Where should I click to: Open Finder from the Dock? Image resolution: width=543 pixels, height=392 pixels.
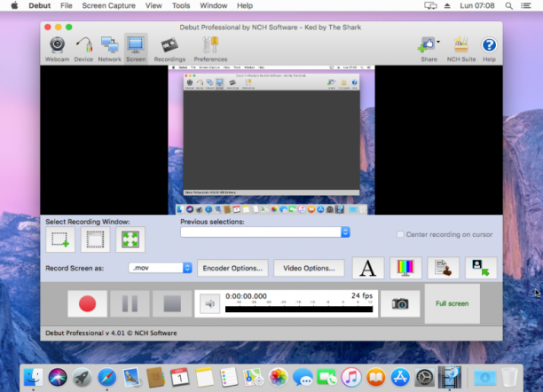pos(33,377)
